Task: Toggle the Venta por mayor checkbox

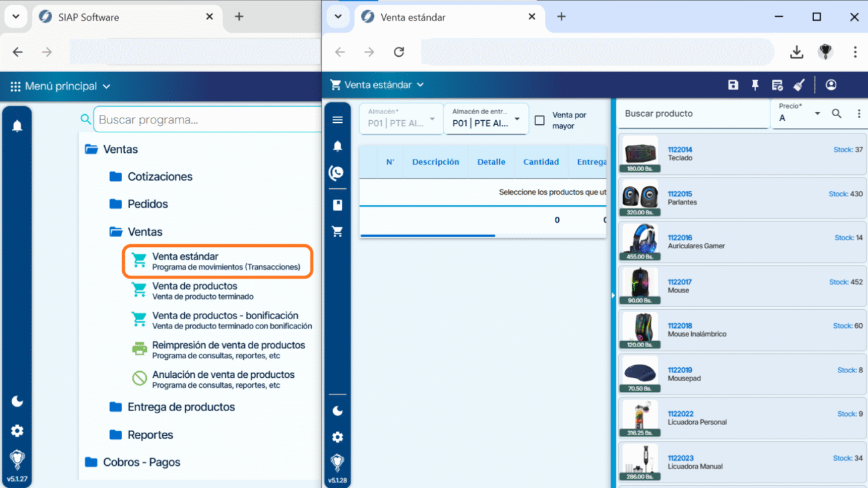Action: [x=539, y=121]
